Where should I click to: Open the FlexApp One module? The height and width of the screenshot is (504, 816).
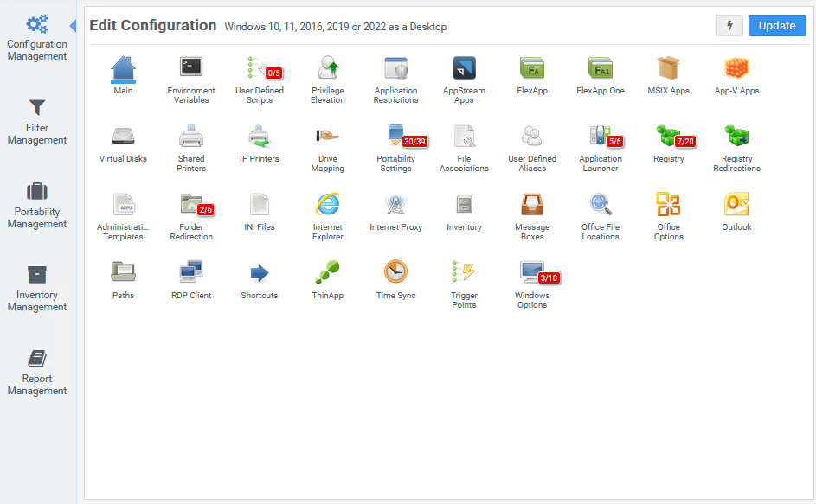click(600, 69)
